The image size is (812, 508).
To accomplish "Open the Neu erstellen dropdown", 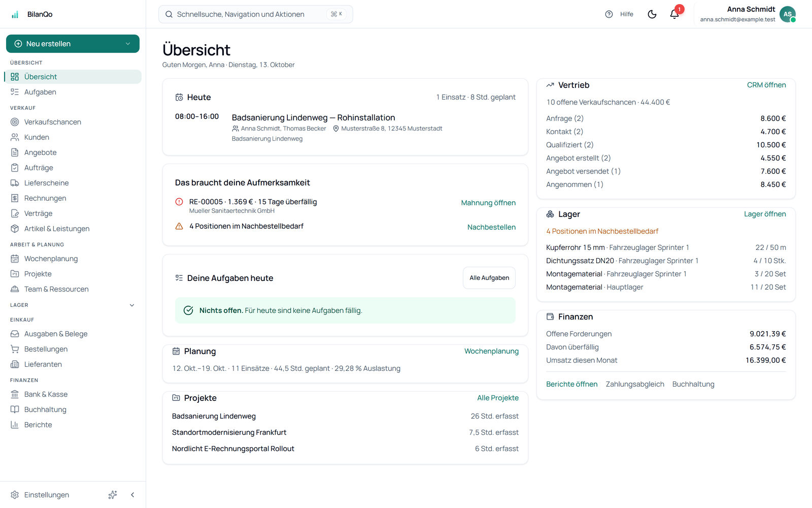I will (x=73, y=44).
